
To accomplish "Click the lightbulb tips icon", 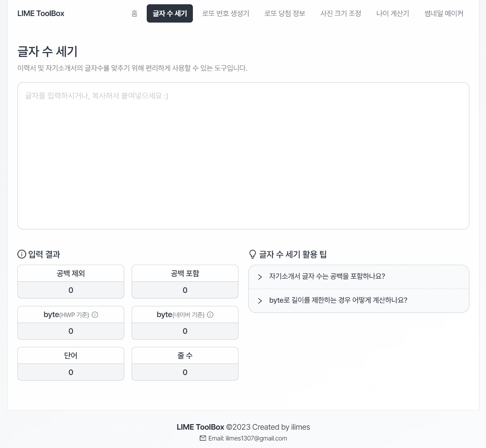I will click(252, 254).
